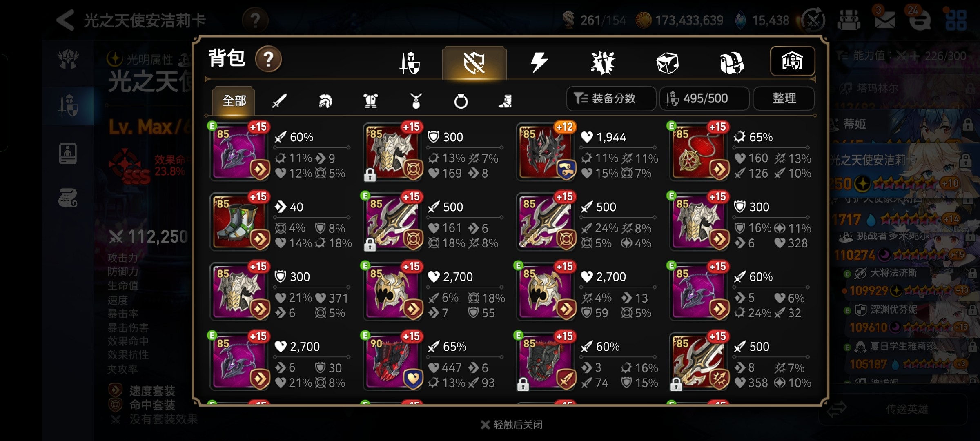Toggle lock on the 60% attack helmet
The image size is (980, 441).
(x=523, y=385)
